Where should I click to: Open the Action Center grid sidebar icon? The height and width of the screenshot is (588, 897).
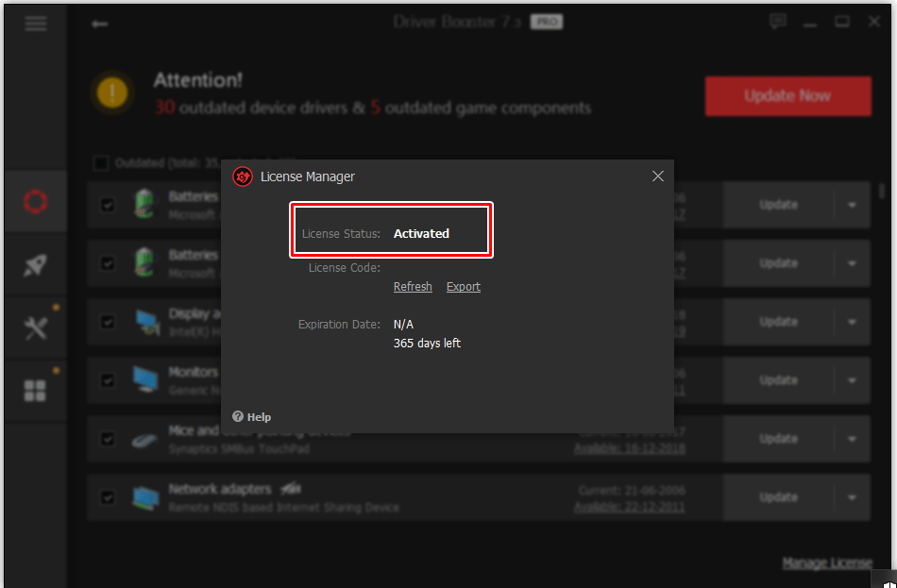pos(35,391)
